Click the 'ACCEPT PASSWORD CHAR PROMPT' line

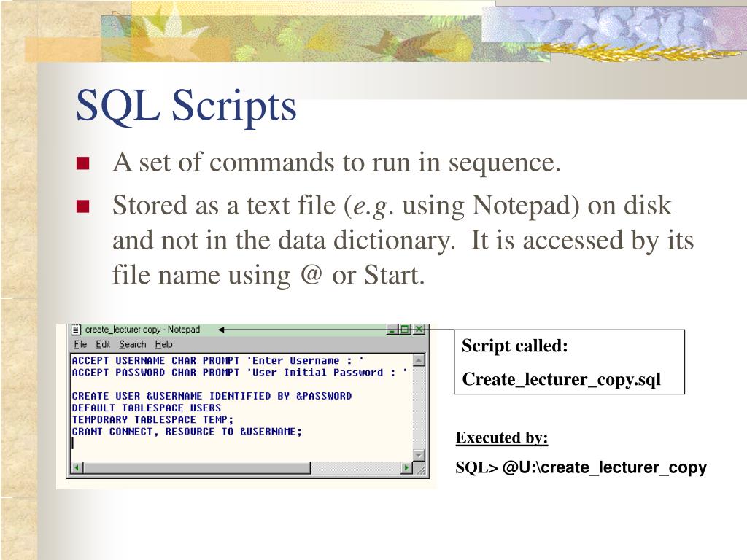coord(239,373)
